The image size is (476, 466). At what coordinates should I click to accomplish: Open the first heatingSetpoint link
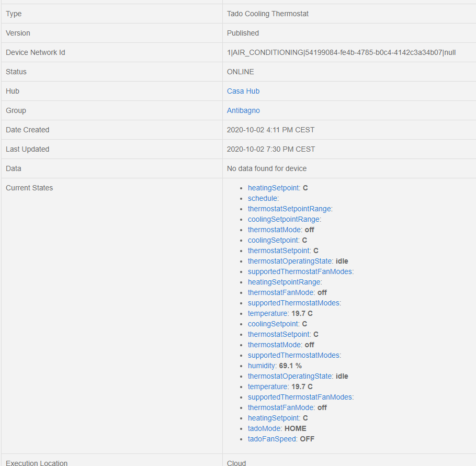tap(273, 188)
